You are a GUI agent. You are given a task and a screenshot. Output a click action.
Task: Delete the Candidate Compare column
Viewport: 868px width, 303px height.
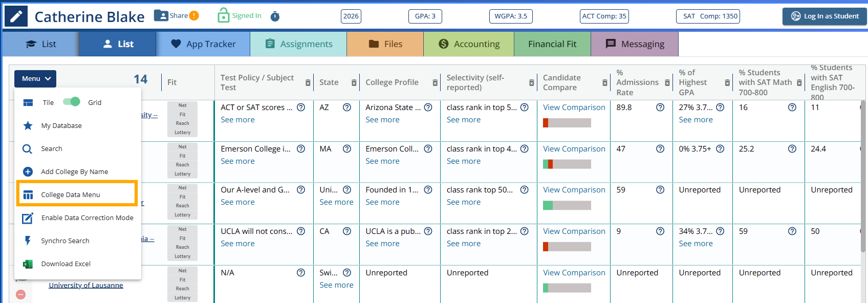pyautogui.click(x=605, y=82)
